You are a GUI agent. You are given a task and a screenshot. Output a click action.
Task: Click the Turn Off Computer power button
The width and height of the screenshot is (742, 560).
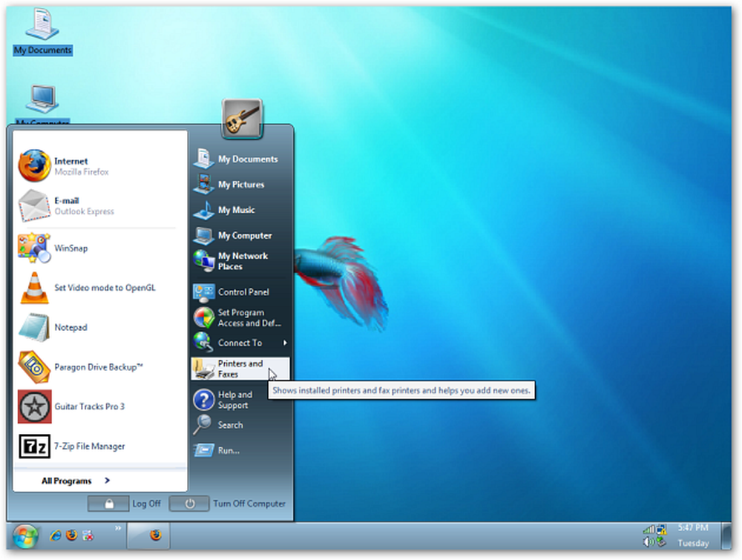click(x=189, y=504)
